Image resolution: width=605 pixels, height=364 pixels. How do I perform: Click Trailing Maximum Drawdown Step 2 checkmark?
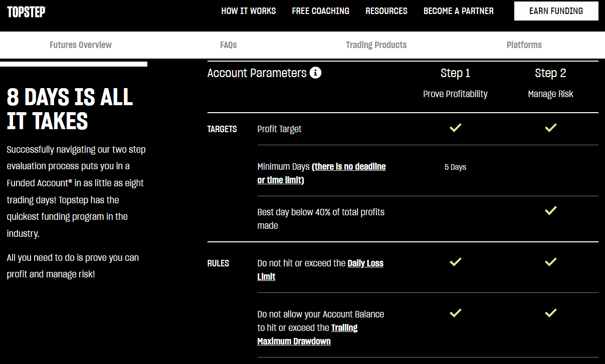point(550,313)
